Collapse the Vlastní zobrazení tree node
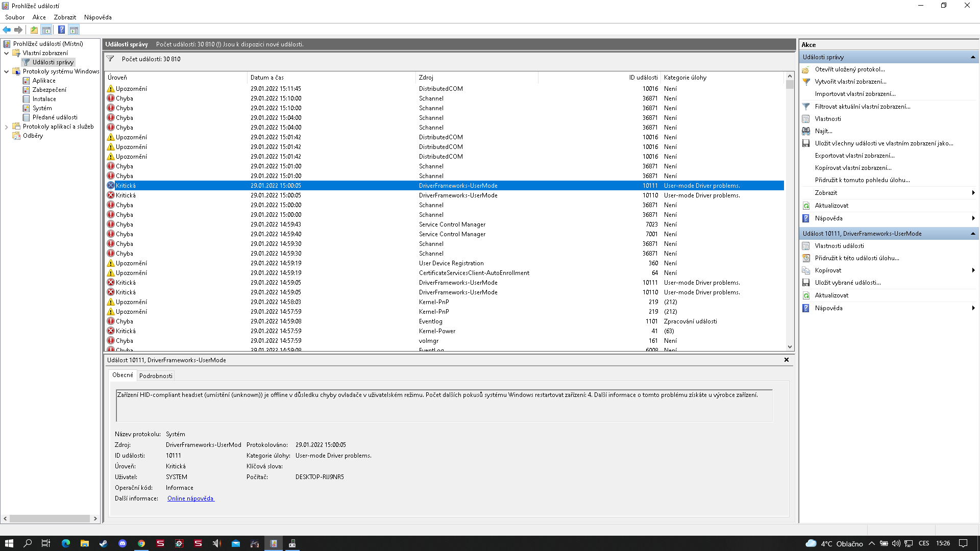Image resolution: width=980 pixels, height=551 pixels. 6,53
